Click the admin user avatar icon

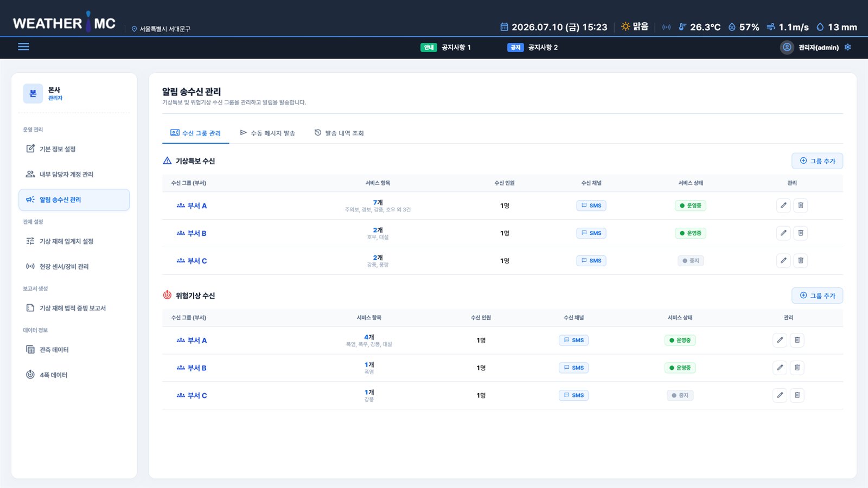coord(787,47)
